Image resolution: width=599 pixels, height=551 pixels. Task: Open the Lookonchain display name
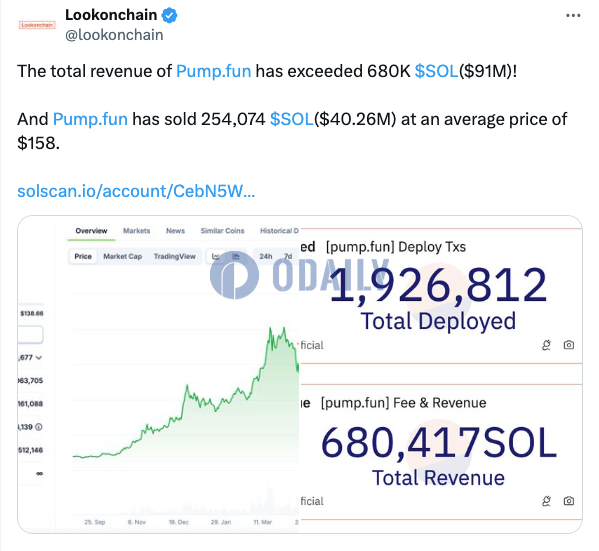[x=111, y=15]
